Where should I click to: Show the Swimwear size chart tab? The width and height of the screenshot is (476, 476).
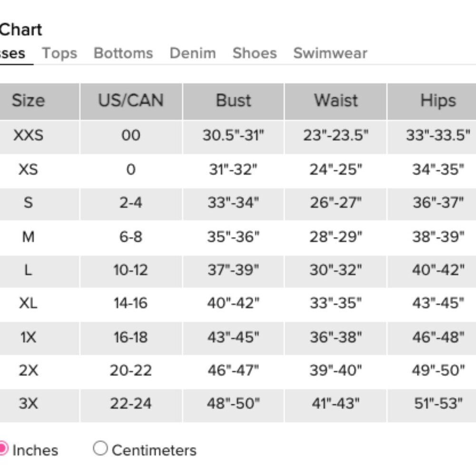(x=330, y=53)
